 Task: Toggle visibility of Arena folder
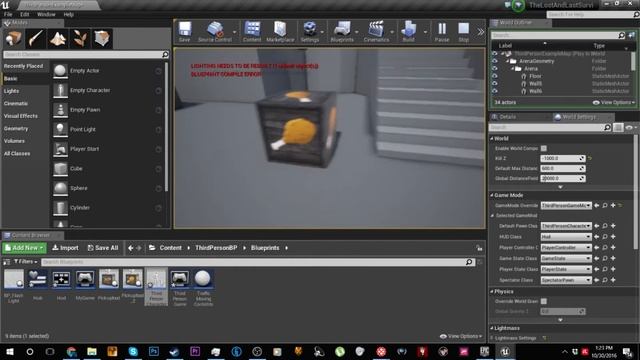point(495,69)
